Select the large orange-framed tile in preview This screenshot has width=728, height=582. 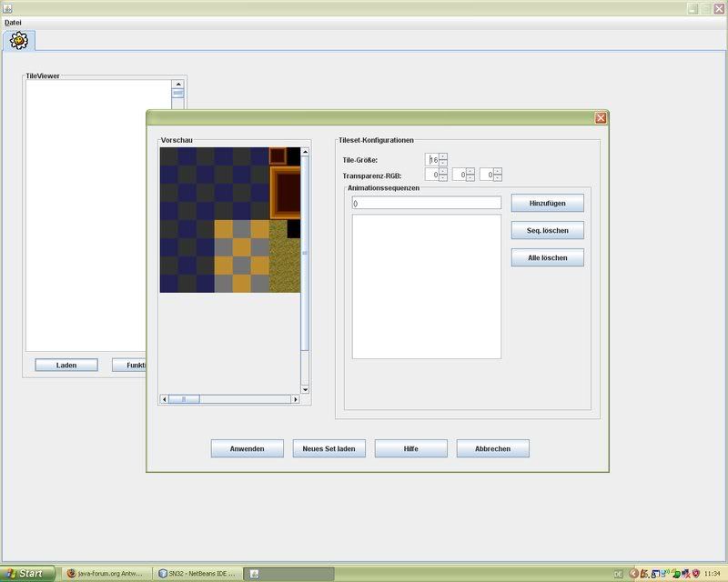pos(286,192)
